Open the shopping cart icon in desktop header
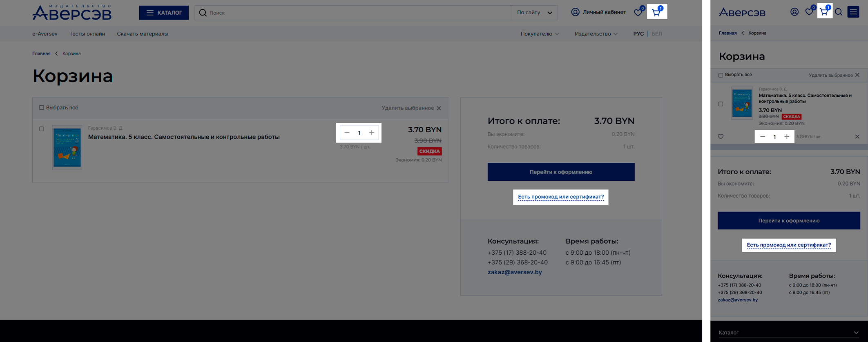This screenshot has height=342, width=868. click(656, 12)
